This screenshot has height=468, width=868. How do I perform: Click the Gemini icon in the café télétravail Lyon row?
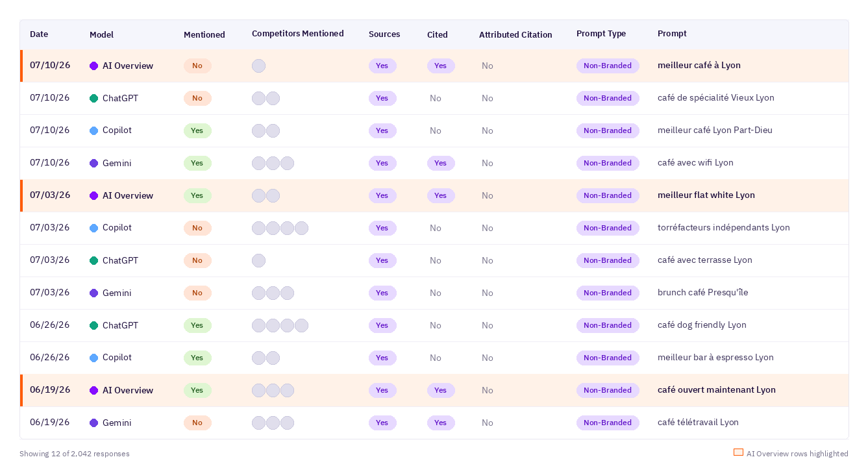point(93,423)
